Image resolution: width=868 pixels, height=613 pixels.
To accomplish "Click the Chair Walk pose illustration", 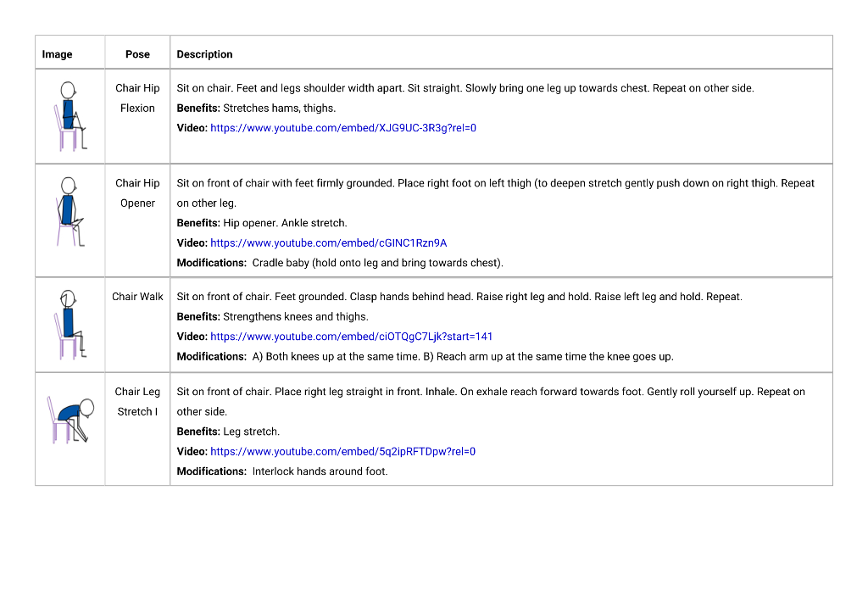I will tap(70, 325).
